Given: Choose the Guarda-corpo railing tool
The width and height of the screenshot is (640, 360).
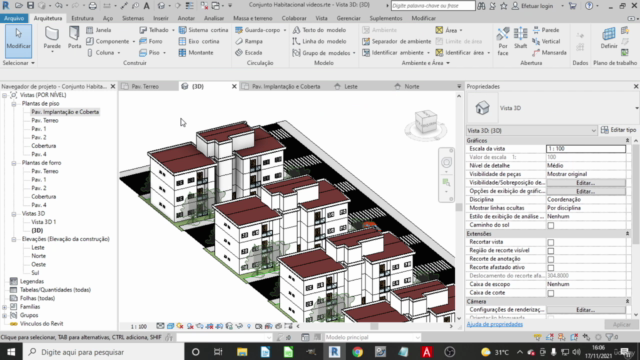Looking at the screenshot, I should coord(258,30).
